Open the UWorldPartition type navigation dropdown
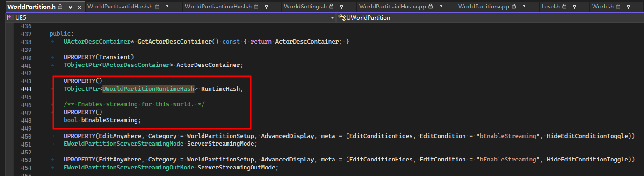Image resolution: width=644 pixels, height=176 pixels. pos(490,18)
